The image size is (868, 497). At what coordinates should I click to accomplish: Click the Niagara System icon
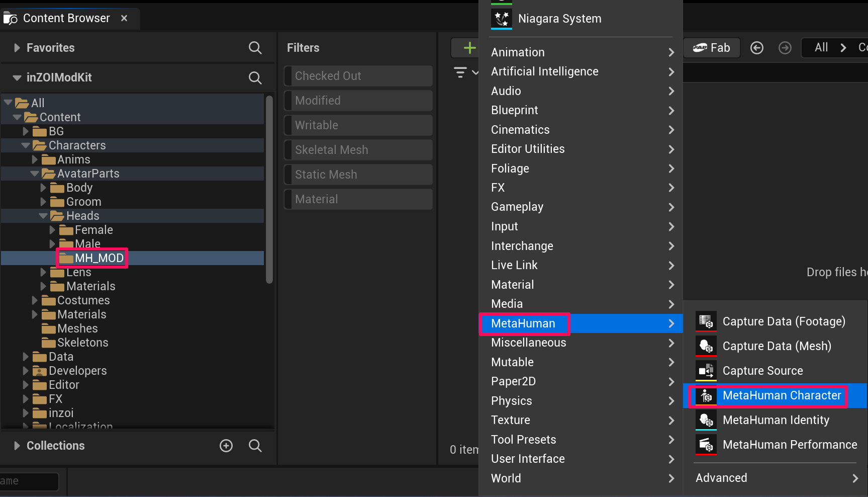(501, 19)
